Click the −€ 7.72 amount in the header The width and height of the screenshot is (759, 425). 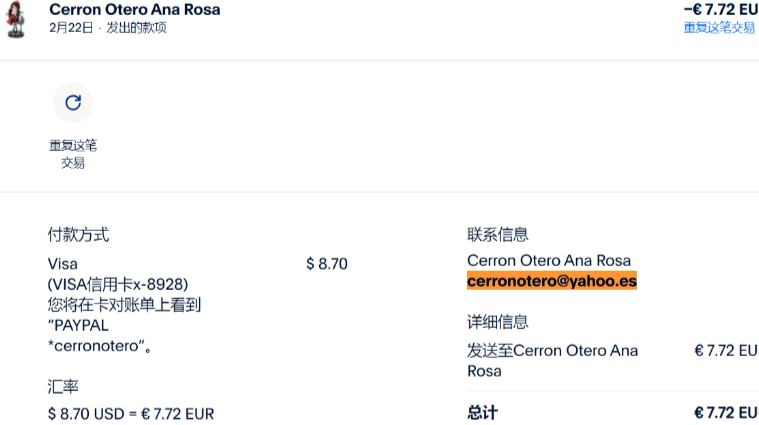coord(720,9)
